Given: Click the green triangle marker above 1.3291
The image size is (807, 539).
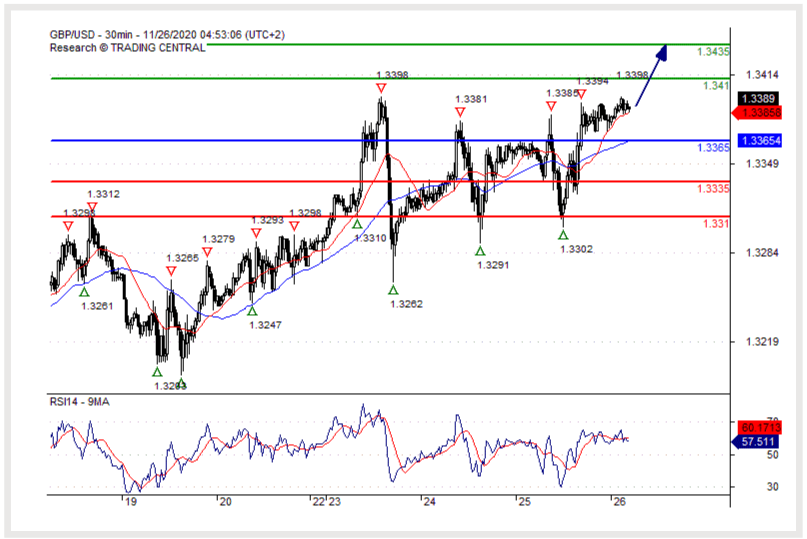Looking at the screenshot, I should 480,251.
